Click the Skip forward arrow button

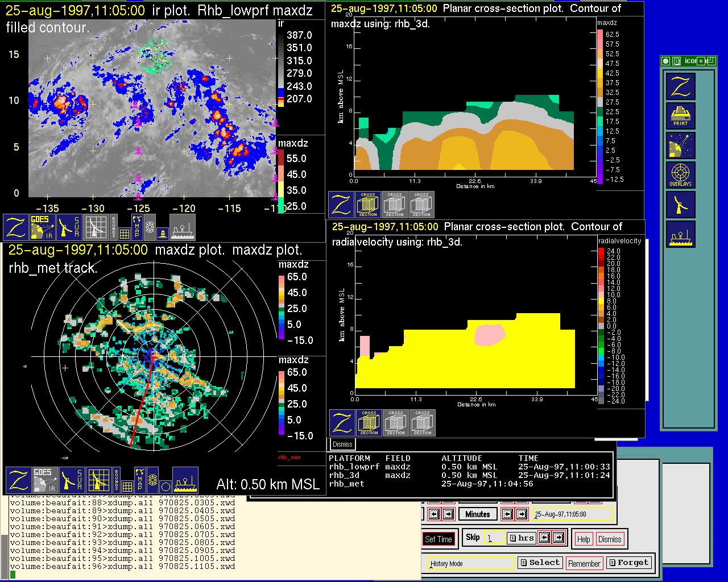coord(559,537)
